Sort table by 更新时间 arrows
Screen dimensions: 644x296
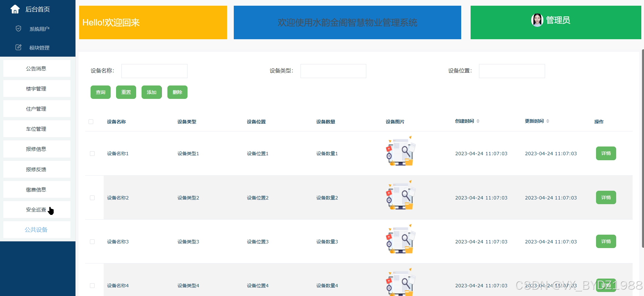(548, 121)
